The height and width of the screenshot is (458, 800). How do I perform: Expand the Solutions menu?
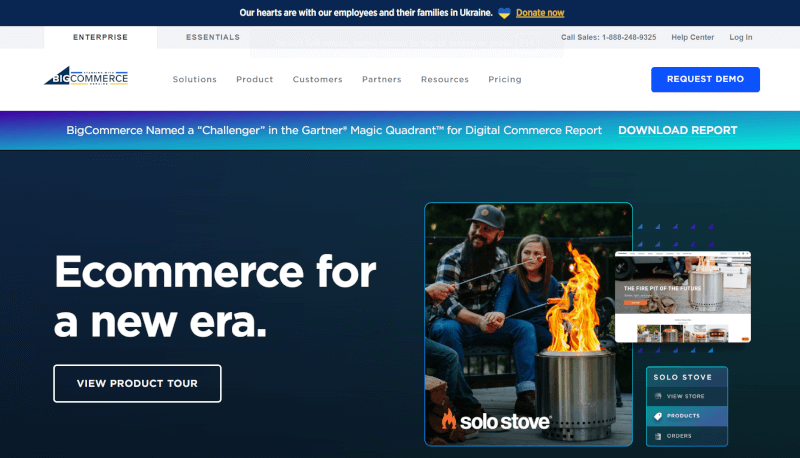coord(194,80)
